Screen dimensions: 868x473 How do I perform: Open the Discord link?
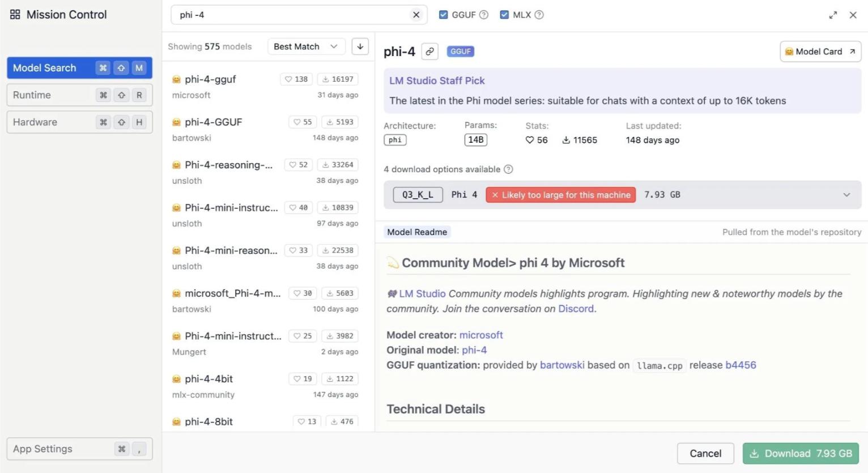(576, 309)
